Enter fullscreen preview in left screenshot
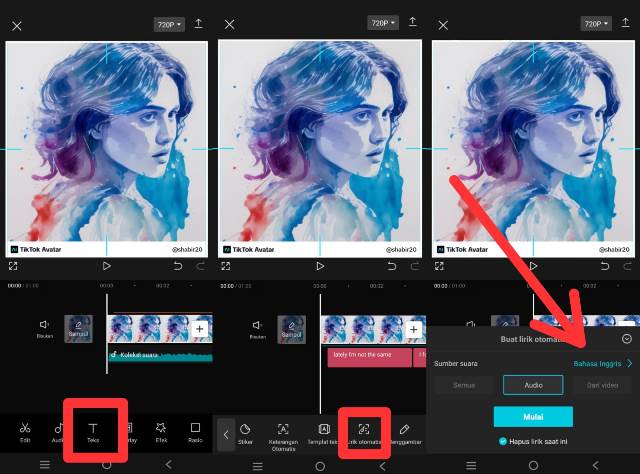 point(13,266)
